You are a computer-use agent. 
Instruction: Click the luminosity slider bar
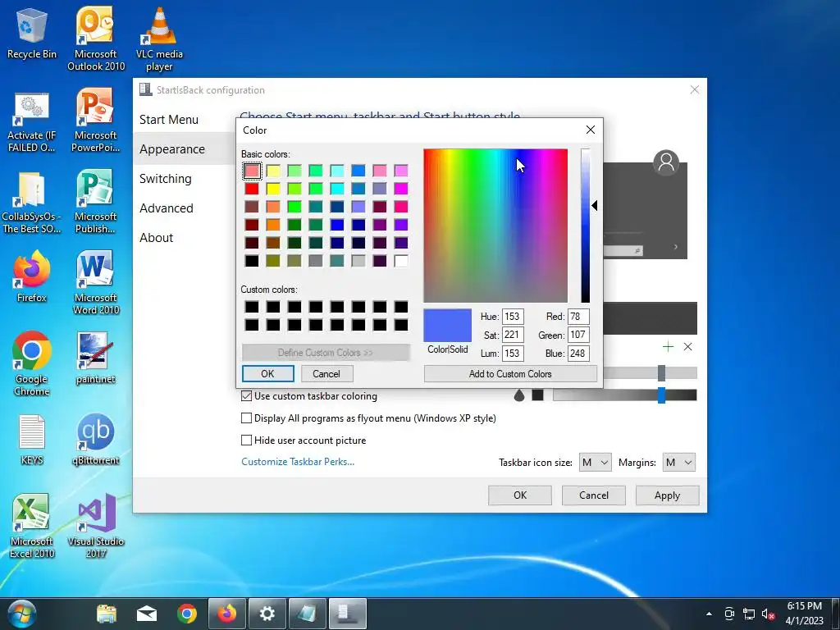(586, 226)
